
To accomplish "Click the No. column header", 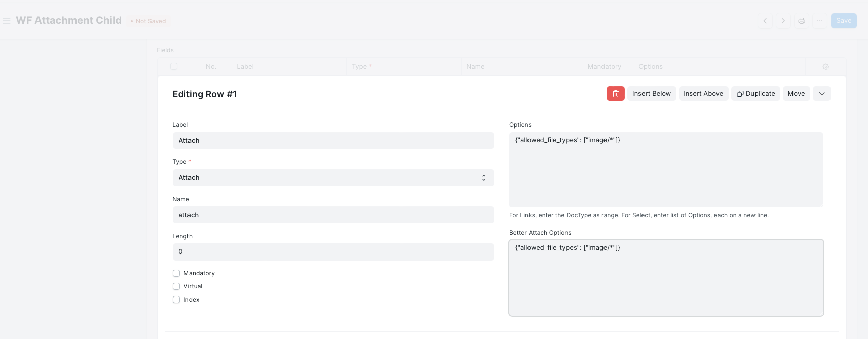I will point(211,67).
